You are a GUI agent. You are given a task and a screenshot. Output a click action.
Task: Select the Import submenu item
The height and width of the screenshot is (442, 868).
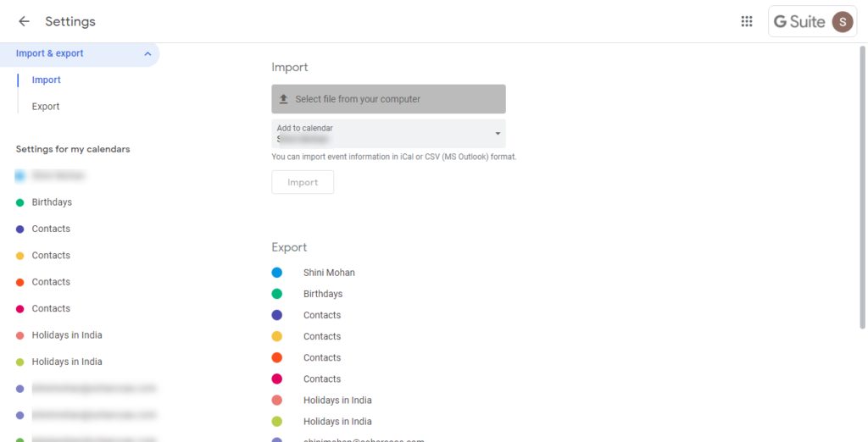pos(47,80)
